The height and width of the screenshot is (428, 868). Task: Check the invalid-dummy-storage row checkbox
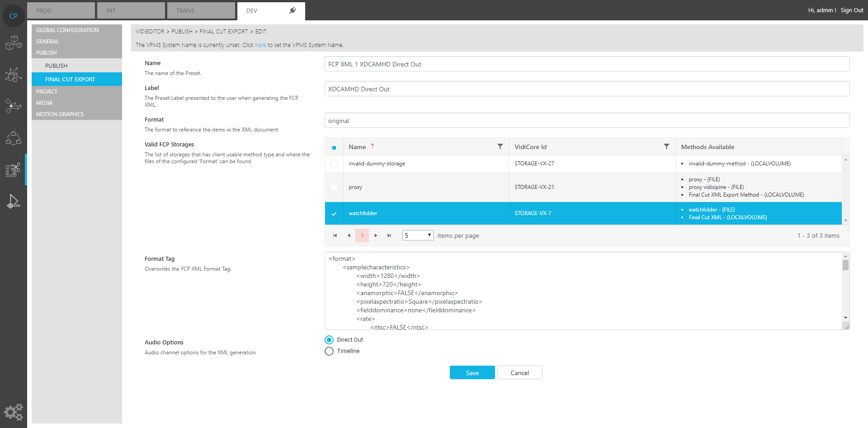(x=334, y=164)
